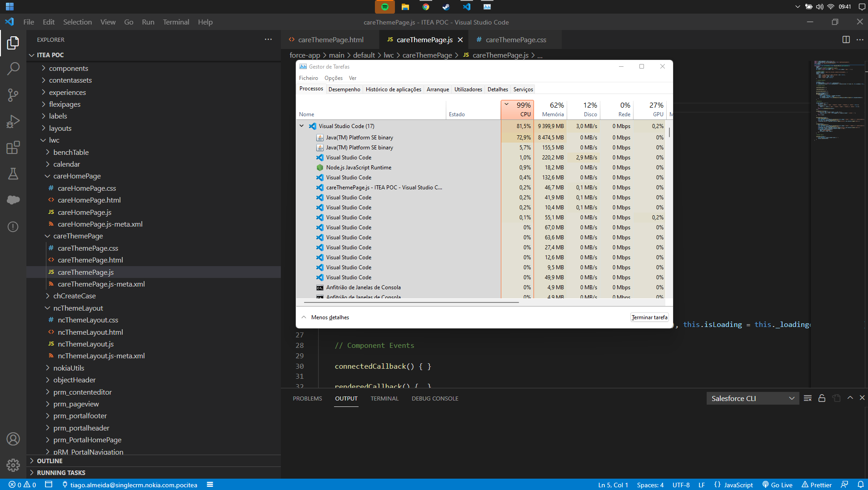Open the Terminal menu
Image resolution: width=868 pixels, height=490 pixels.
coord(176,22)
